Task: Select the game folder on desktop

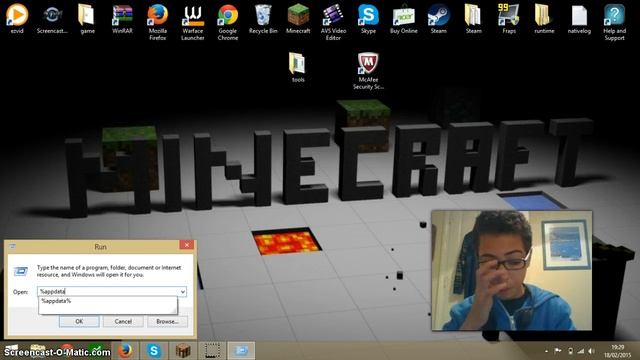Action: tap(87, 19)
